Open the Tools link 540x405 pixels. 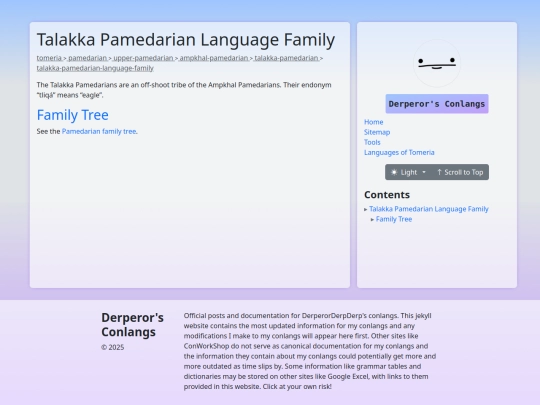(x=372, y=142)
